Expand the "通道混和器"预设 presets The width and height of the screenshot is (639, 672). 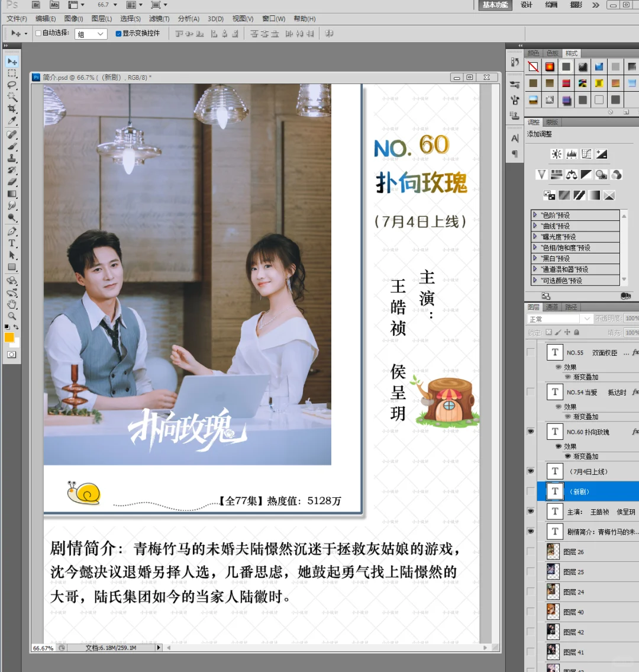point(535,269)
